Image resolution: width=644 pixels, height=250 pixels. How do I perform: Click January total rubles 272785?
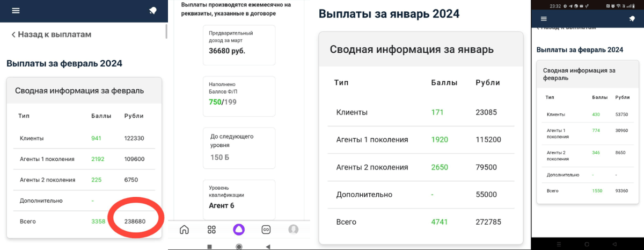click(x=488, y=222)
